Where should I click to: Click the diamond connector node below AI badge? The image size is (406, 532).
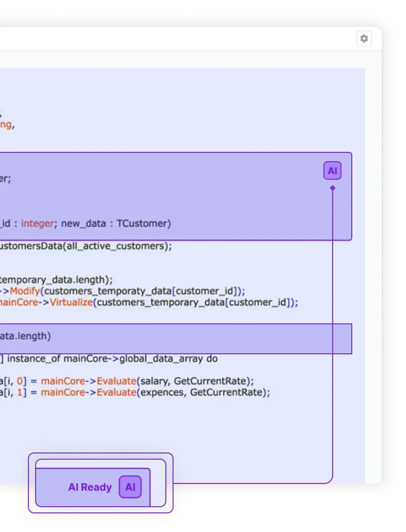(x=333, y=188)
